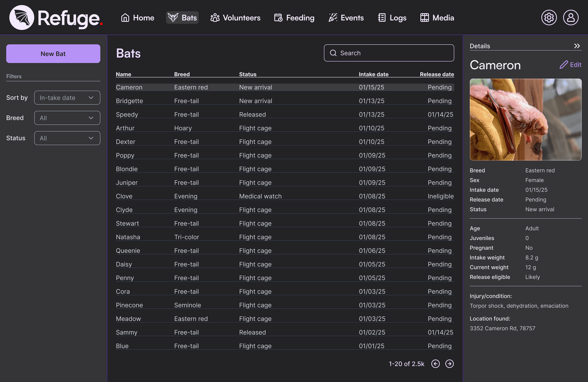Navigate to the Volunteers section

235,18
